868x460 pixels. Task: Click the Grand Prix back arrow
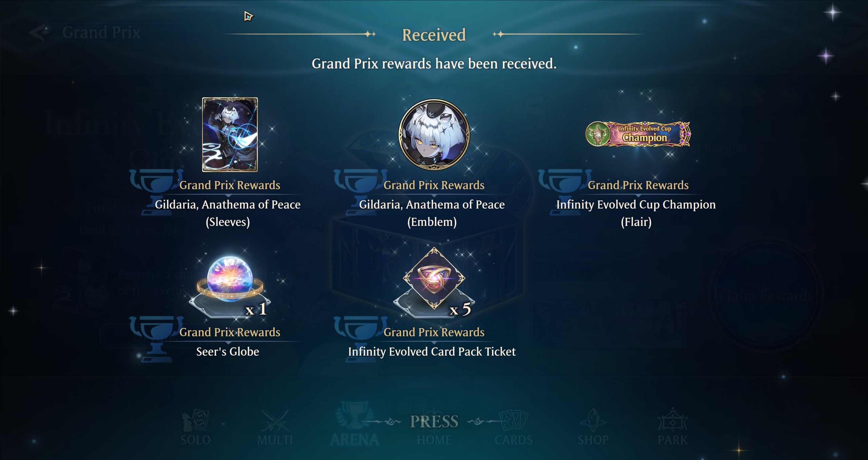(39, 33)
